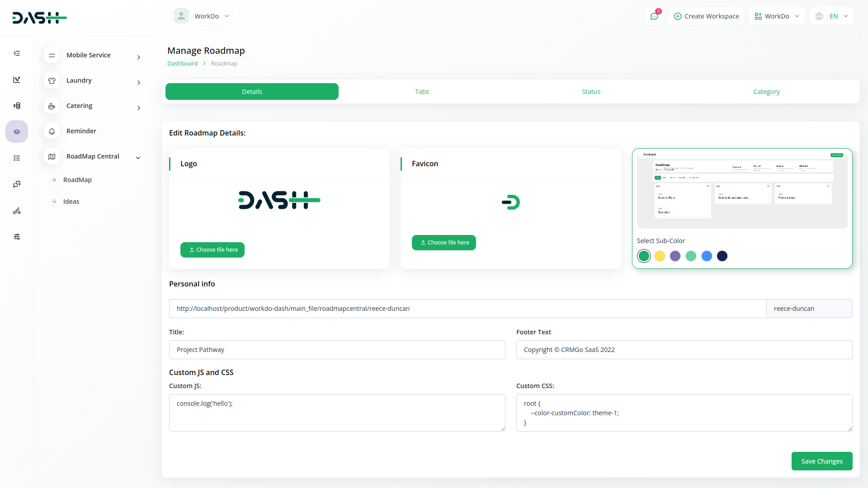
Task: Click into the Title input field
Action: point(337,350)
